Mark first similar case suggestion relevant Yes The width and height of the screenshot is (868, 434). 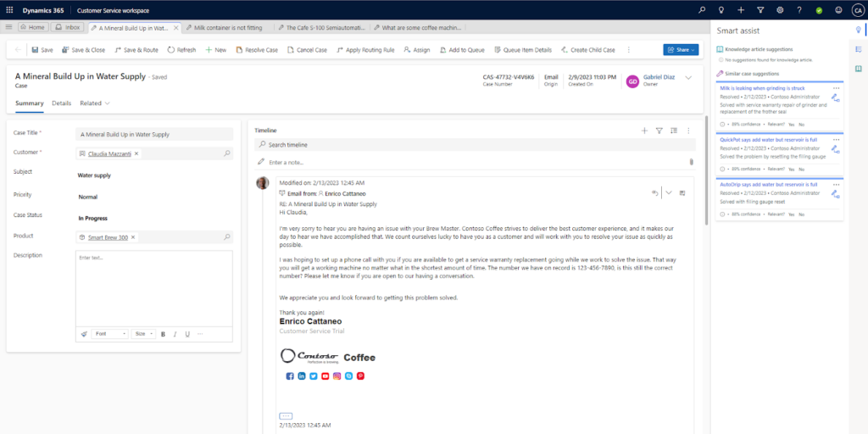(x=790, y=124)
